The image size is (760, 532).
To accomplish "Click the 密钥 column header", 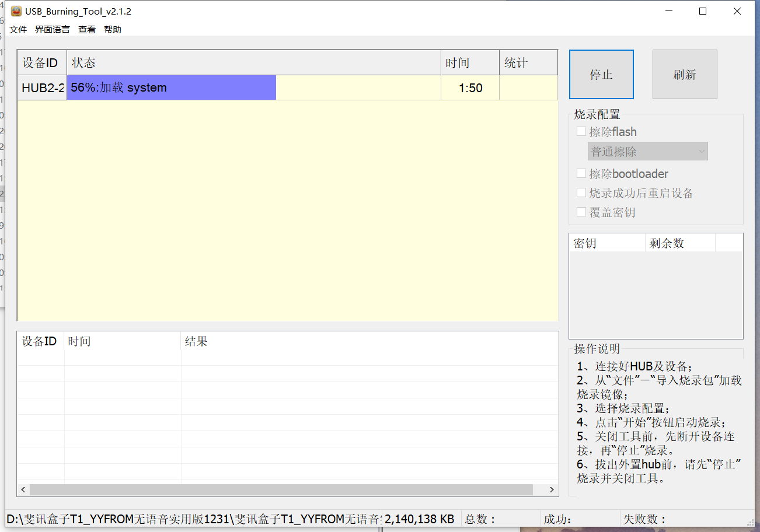I will coord(607,243).
